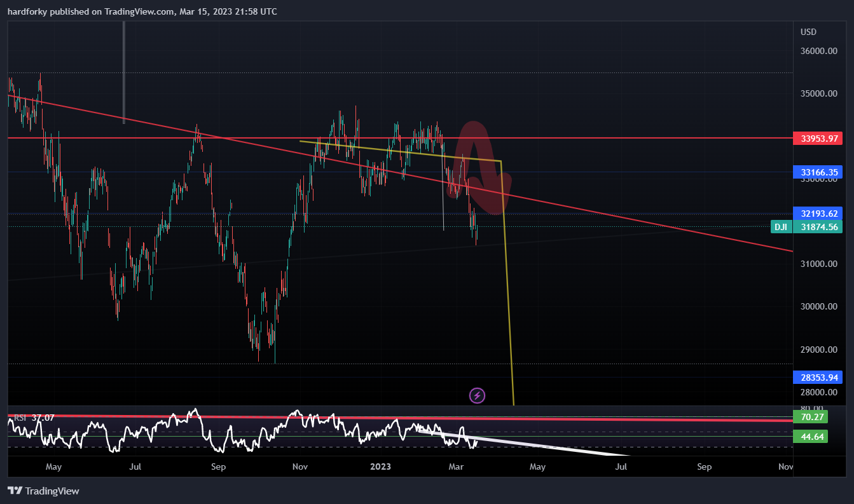Click the published-by header text at top
Image resolution: width=854 pixels, height=504 pixels.
[x=142, y=11]
